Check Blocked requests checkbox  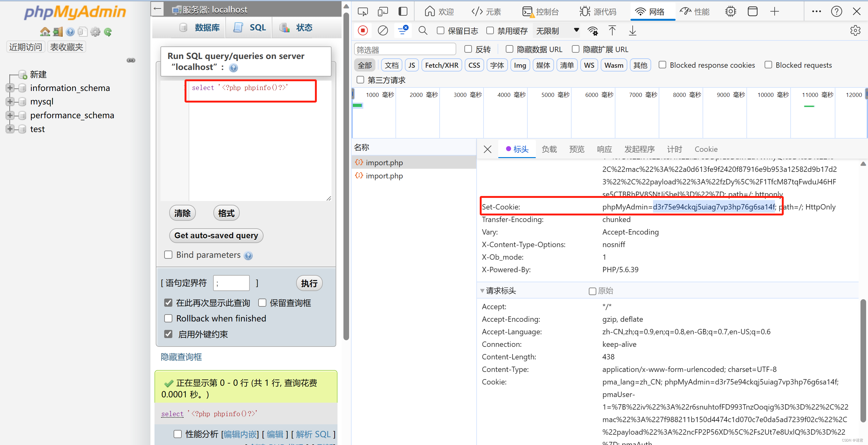(768, 65)
